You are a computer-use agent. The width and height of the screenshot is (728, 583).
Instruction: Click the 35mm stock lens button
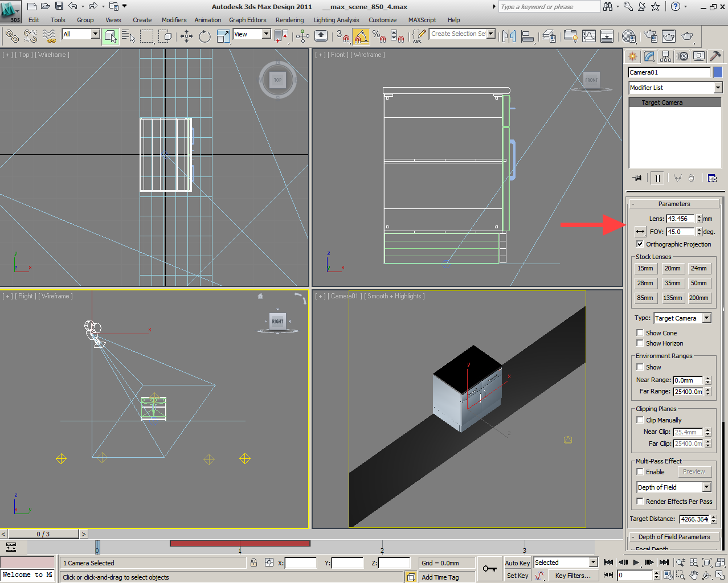coord(672,283)
